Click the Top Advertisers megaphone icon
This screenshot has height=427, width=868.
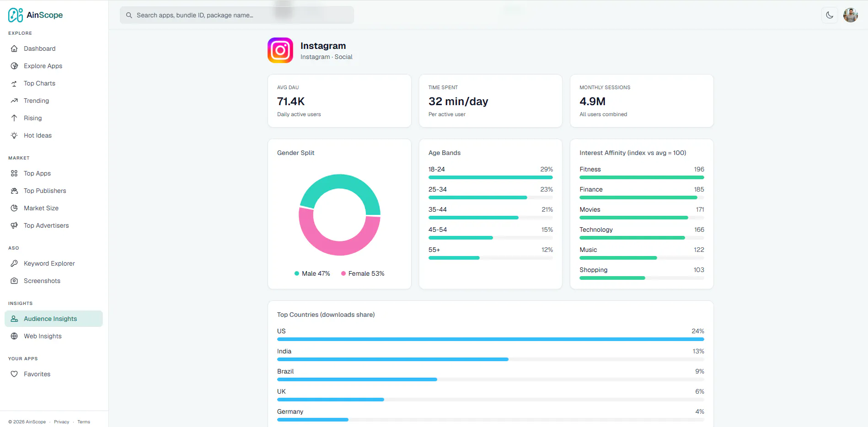pyautogui.click(x=14, y=225)
